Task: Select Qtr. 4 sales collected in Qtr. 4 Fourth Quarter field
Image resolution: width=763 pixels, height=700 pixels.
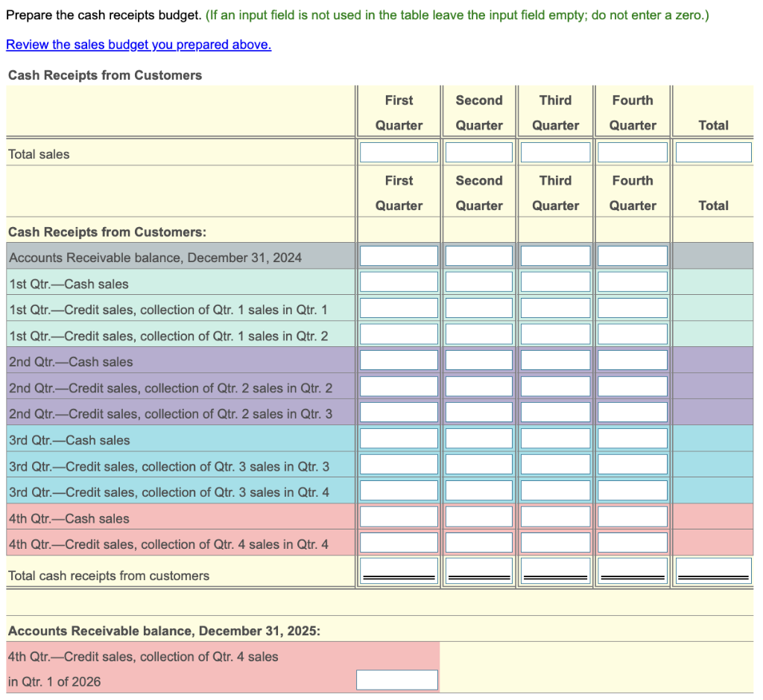Action: point(632,542)
